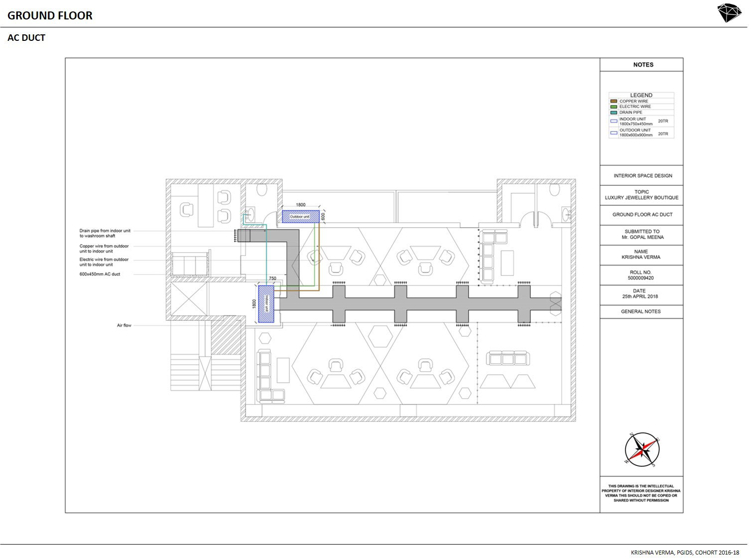
Task: Select the '600x450mm AC duct' annotation
Action: tap(100, 274)
